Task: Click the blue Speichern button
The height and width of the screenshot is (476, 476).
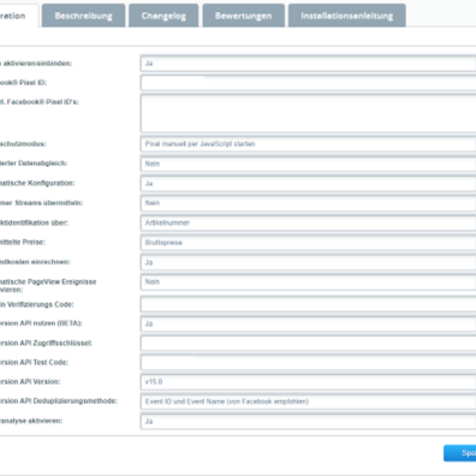Action: pyautogui.click(x=460, y=453)
